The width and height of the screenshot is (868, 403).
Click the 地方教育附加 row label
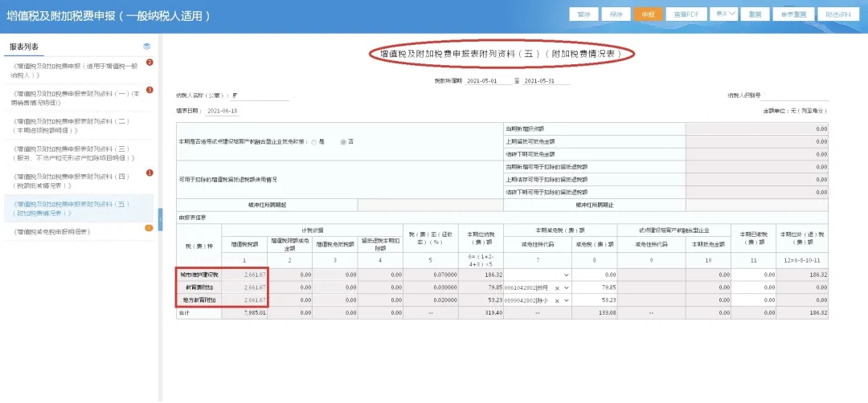[199, 301]
